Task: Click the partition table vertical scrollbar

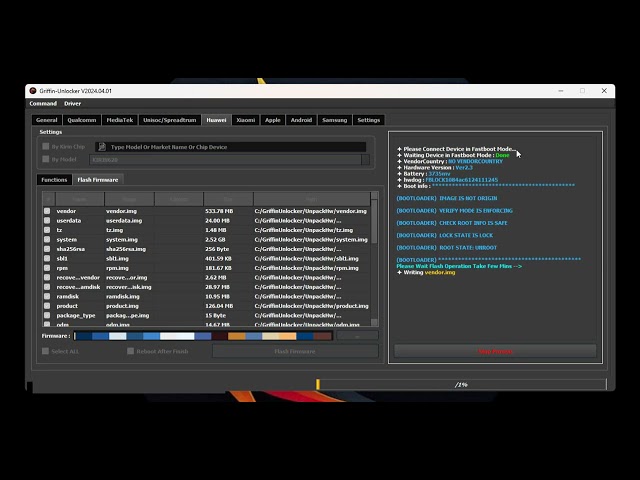Action: pos(374,259)
